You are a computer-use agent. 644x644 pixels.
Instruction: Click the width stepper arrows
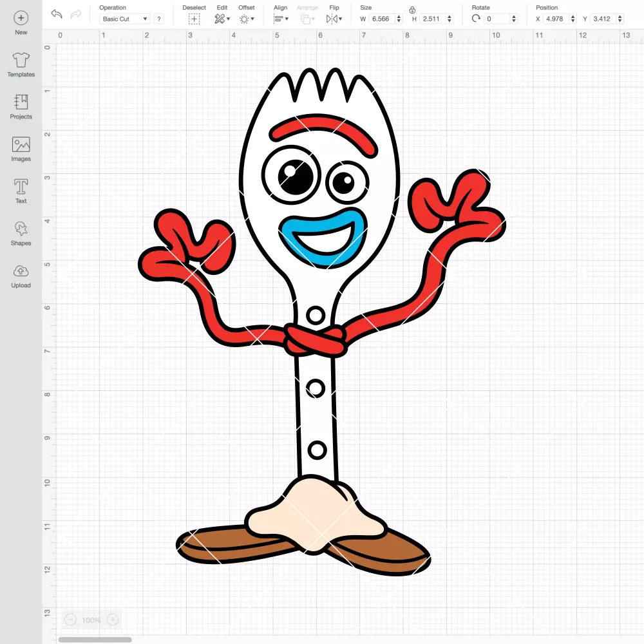tap(399, 19)
